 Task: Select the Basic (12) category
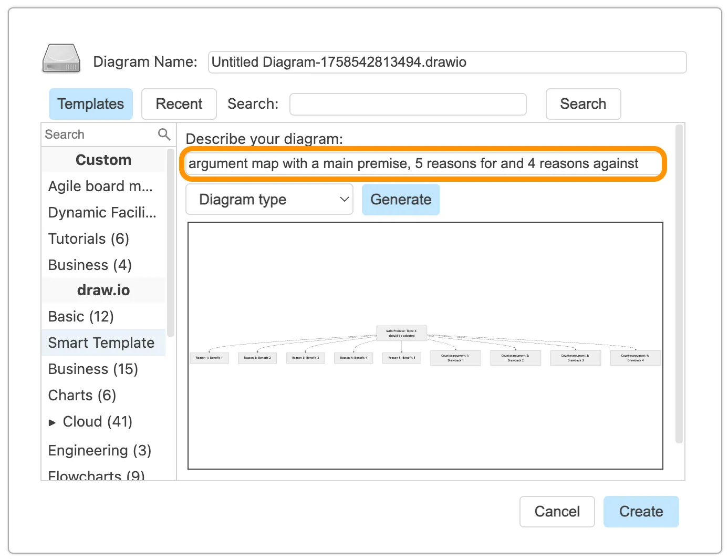pyautogui.click(x=81, y=317)
